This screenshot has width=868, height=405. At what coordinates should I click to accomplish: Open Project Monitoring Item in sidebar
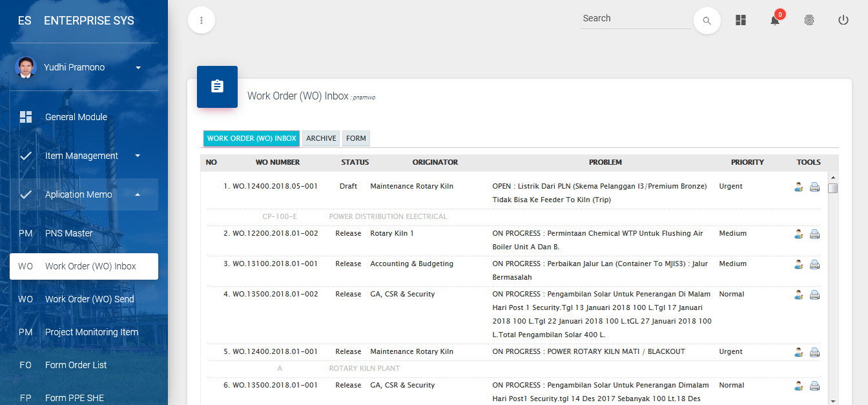(91, 332)
